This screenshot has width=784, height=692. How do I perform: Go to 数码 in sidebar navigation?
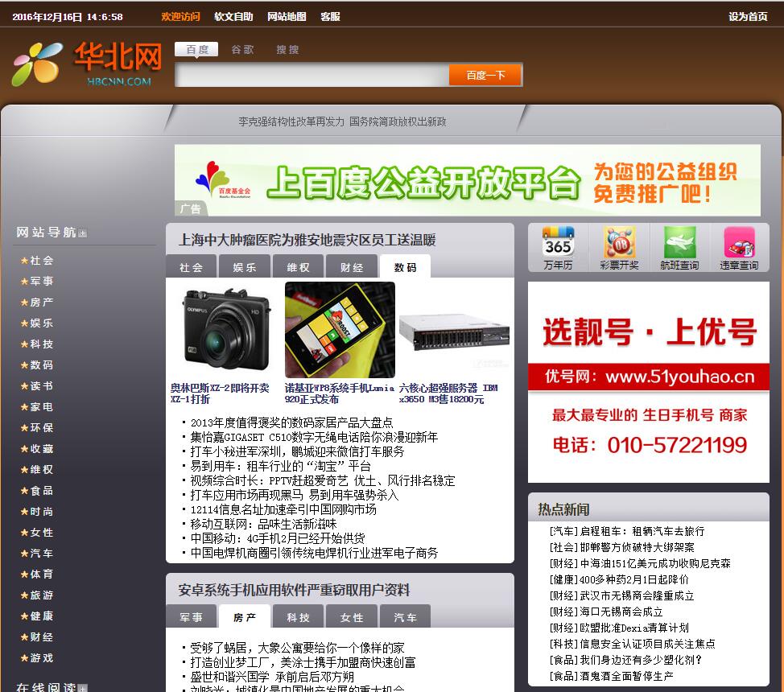(x=42, y=365)
